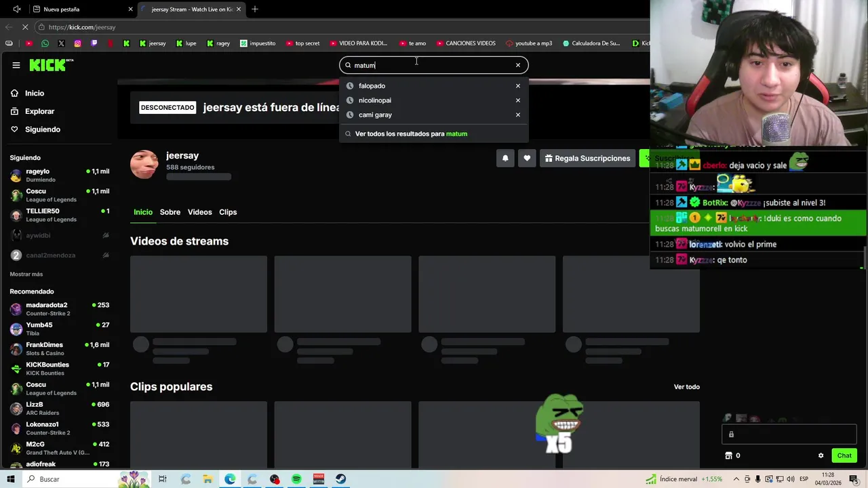Viewport: 868px width, 488px height.
Task: Open Steam from taskbar
Action: point(340,479)
